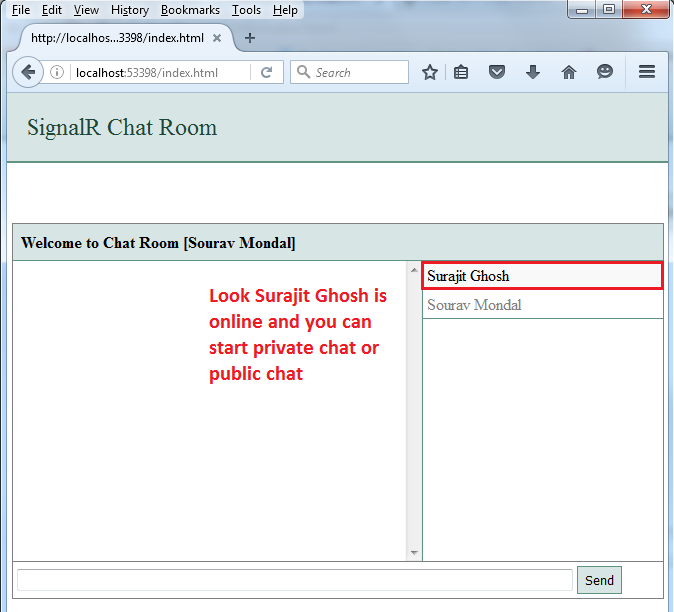Viewport: 674px width, 612px height.
Task: Open the Edit menu
Action: click(52, 10)
